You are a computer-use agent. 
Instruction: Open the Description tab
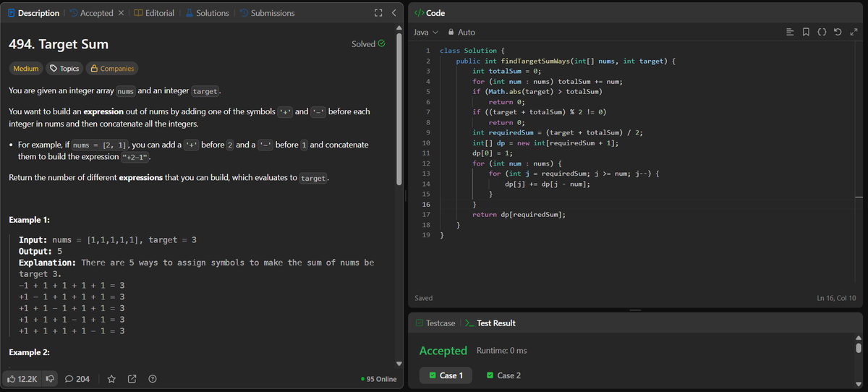tap(33, 13)
